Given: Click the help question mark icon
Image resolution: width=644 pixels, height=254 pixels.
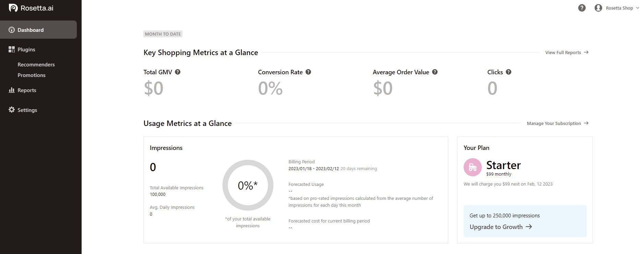Looking at the screenshot, I should 582,8.
